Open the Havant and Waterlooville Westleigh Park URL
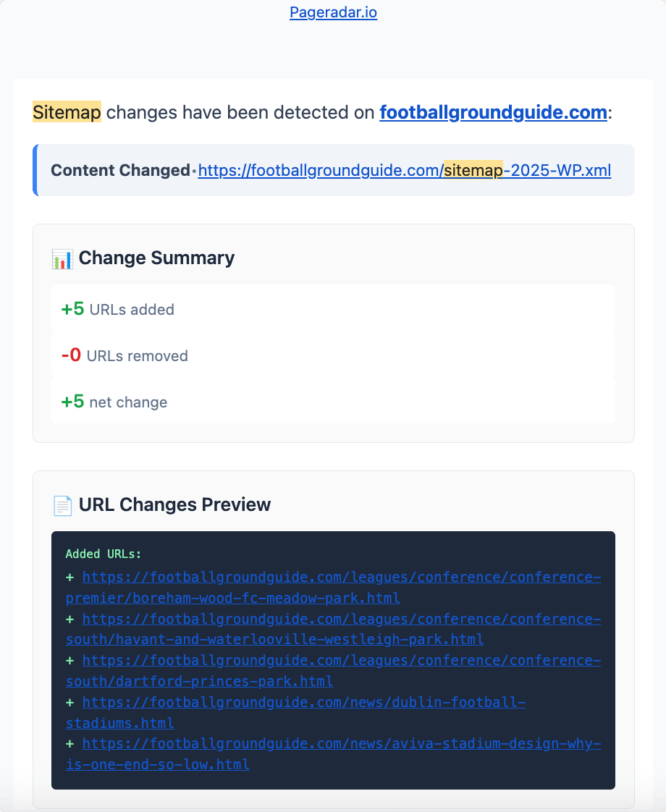This screenshot has height=812, width=666. pyautogui.click(x=341, y=619)
